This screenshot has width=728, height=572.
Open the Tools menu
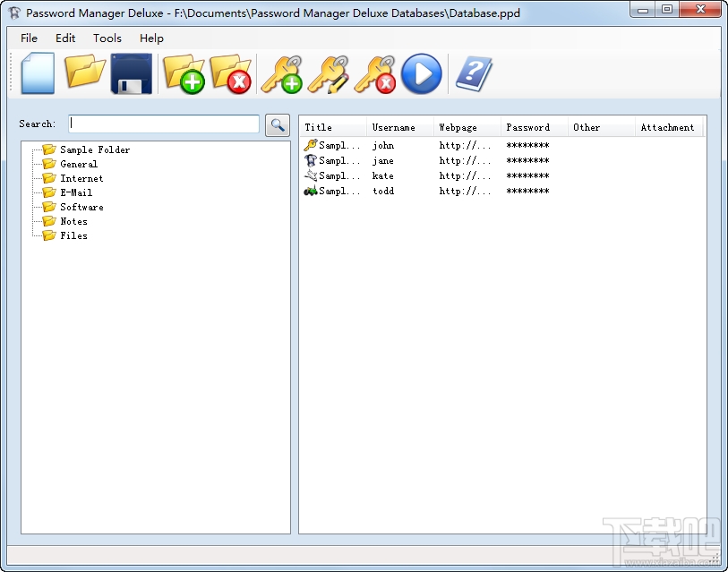107,38
